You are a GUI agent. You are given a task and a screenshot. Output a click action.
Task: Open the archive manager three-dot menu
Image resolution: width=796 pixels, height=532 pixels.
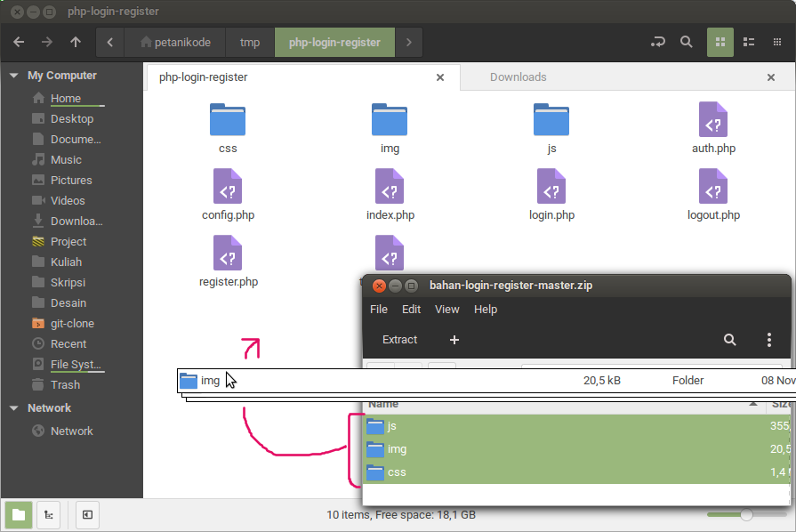(769, 340)
